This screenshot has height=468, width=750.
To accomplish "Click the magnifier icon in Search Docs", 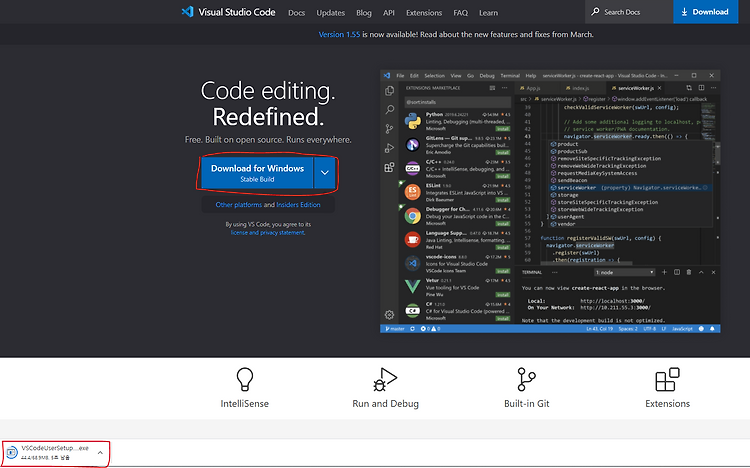I will [x=595, y=11].
